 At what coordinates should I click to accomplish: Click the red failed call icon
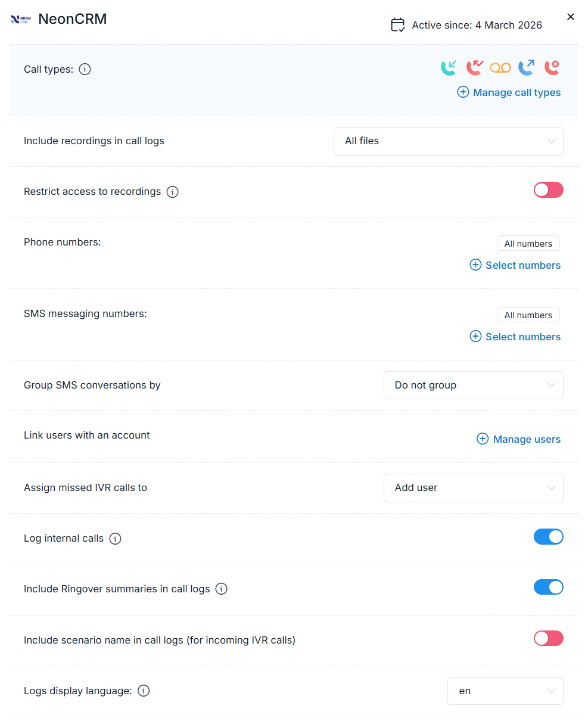552,68
